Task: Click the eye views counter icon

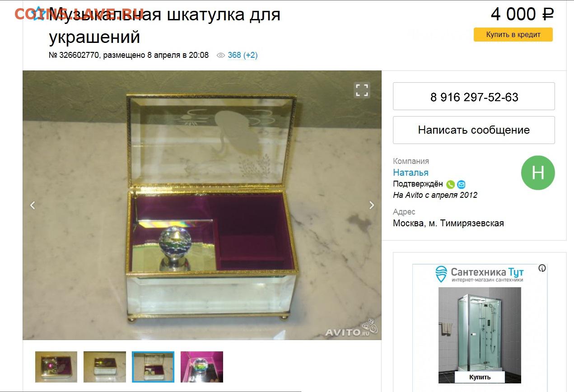Action: tap(221, 55)
